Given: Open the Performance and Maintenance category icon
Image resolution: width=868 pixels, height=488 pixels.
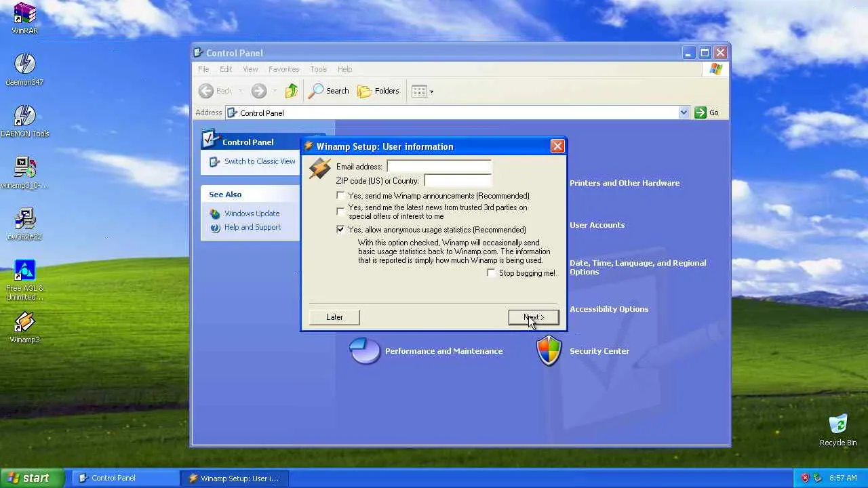Looking at the screenshot, I should 365,351.
